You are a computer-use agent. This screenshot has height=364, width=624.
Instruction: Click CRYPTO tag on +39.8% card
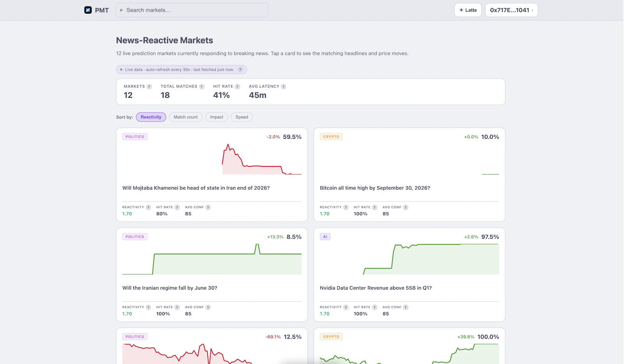click(x=331, y=337)
